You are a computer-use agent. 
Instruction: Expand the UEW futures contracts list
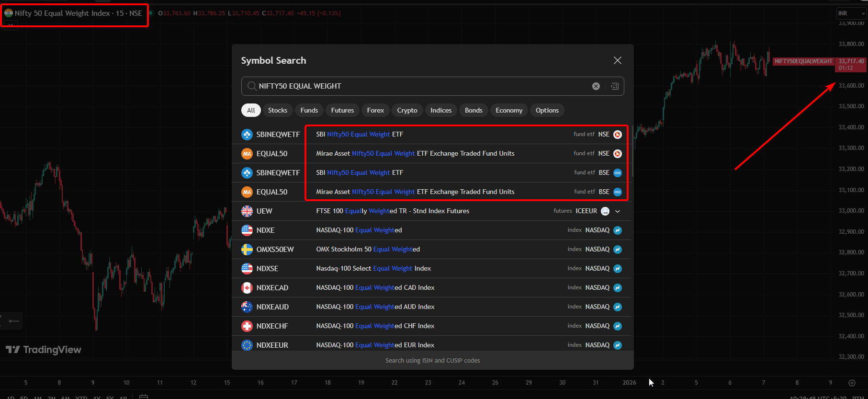(618, 211)
